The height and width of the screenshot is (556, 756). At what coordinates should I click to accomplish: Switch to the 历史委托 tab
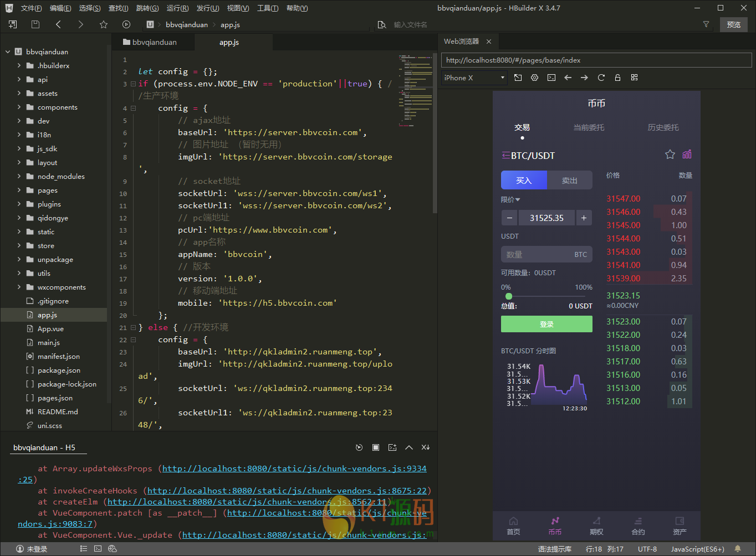click(663, 127)
